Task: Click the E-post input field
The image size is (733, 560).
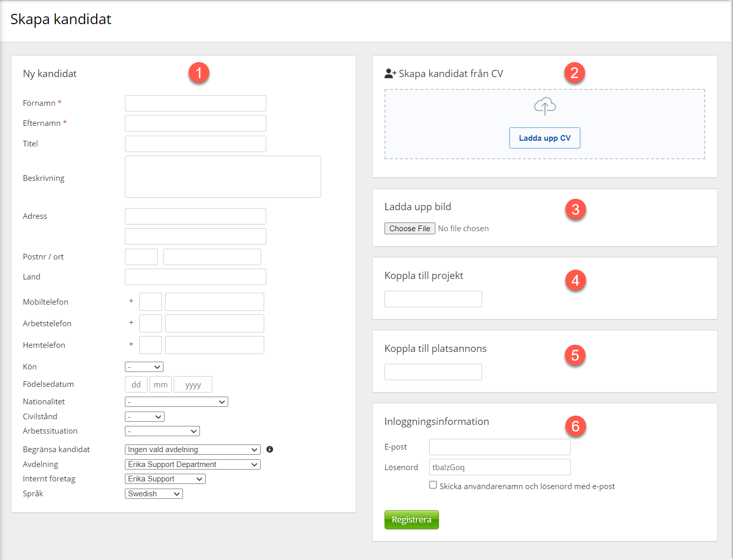Action: pos(500,447)
